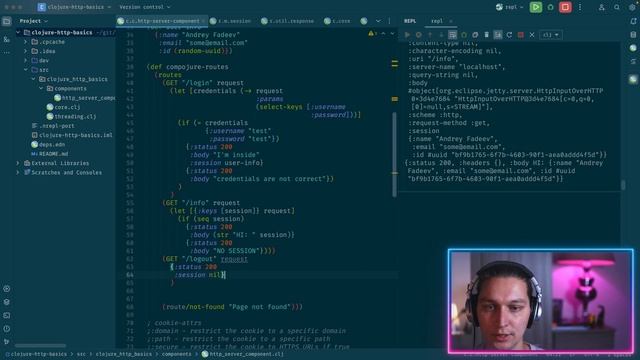Viewport: 640px width, 360px height.
Task: Click the green bug icon in REPL toolbar
Action: 464,35
